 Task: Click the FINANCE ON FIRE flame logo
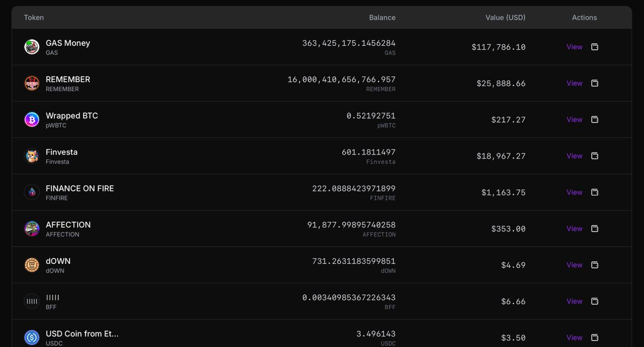(32, 192)
